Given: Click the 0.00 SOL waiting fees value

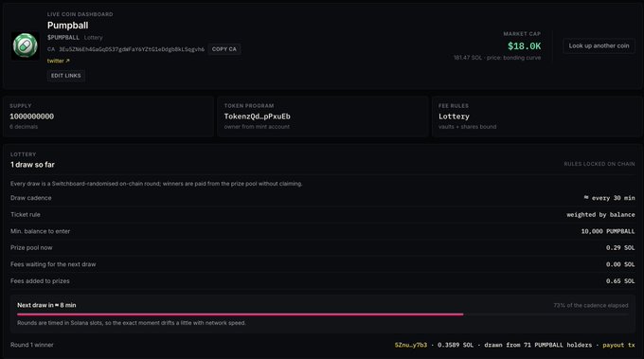Looking at the screenshot, I should click(620, 264).
